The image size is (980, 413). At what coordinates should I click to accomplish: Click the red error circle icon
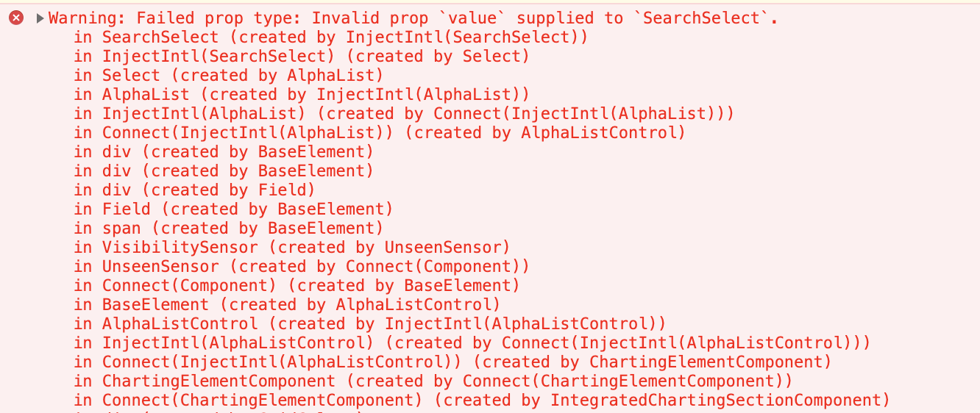point(16,18)
